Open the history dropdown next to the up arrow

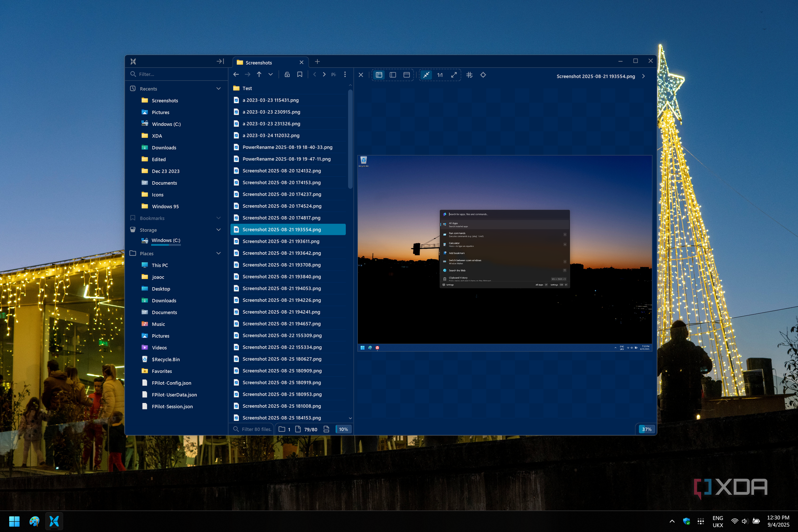(x=271, y=74)
